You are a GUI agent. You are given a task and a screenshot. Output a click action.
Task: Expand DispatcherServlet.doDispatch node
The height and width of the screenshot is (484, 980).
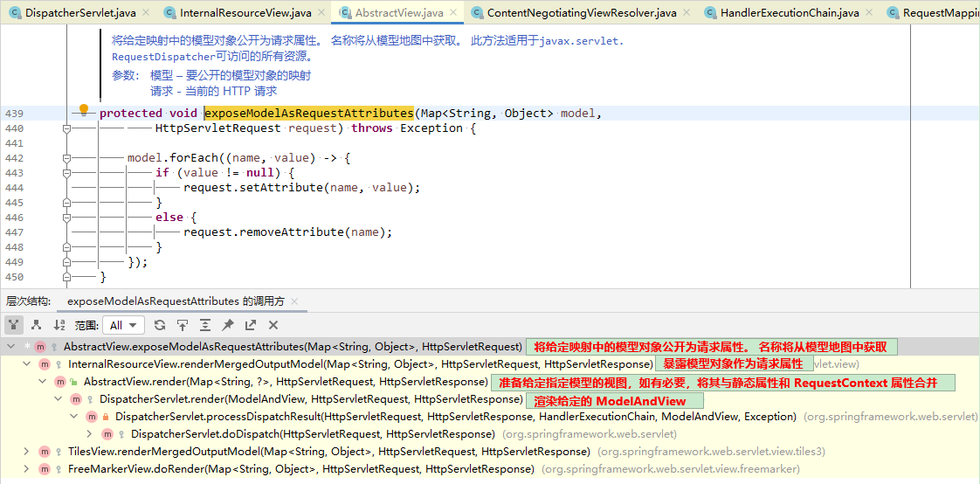tap(89, 434)
